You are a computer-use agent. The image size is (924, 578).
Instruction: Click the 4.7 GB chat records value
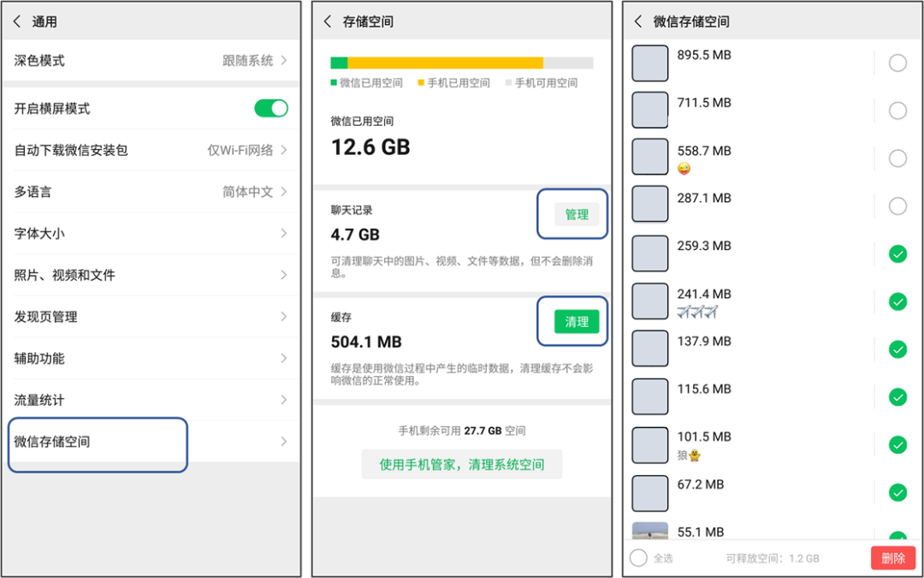[355, 235]
